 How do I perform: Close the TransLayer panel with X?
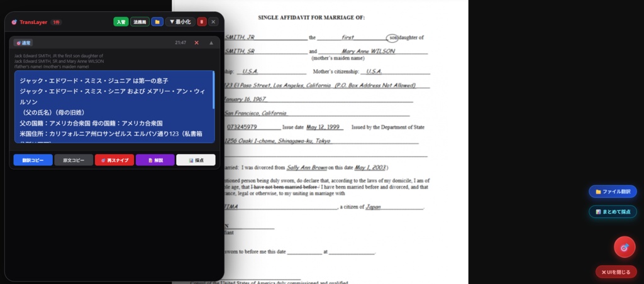213,22
